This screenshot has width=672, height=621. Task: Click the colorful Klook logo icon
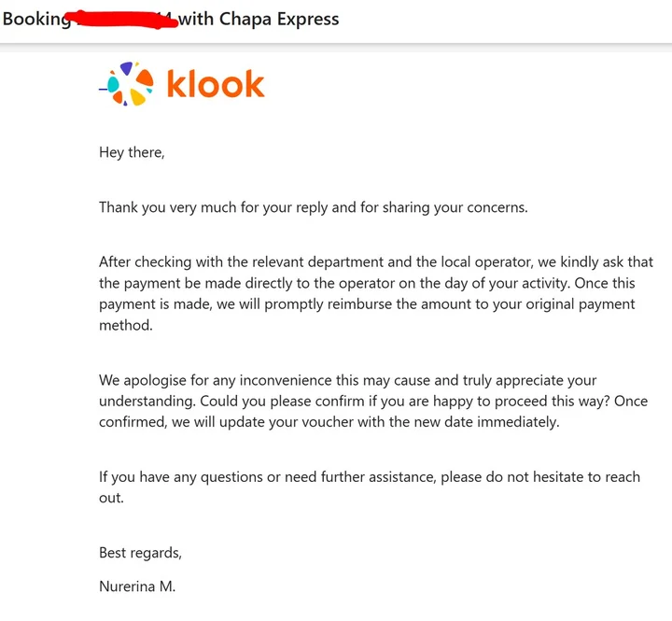tap(129, 84)
